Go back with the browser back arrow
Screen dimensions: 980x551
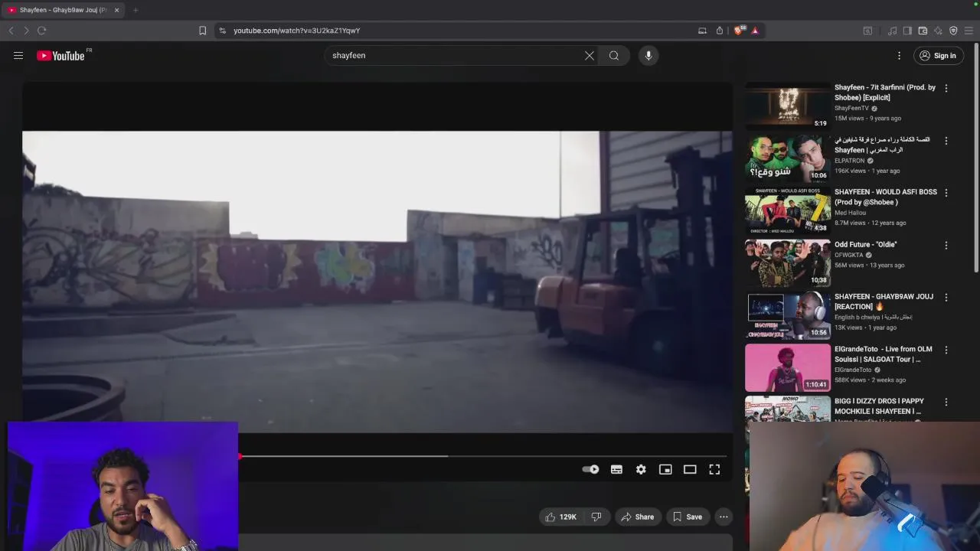click(11, 31)
